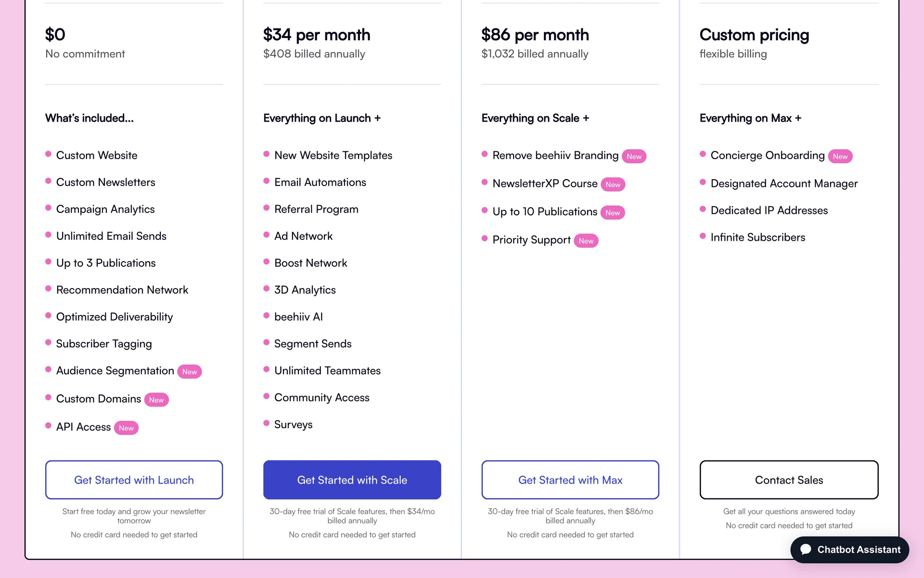Image resolution: width=924 pixels, height=578 pixels.
Task: Click the speech bubble icon in Chatbot Assistant
Action: (806, 550)
